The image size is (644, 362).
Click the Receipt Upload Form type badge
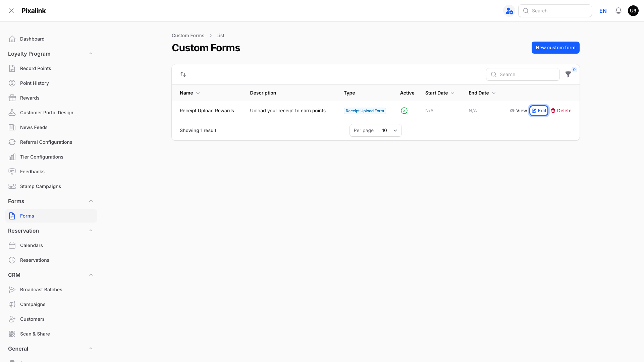365,111
